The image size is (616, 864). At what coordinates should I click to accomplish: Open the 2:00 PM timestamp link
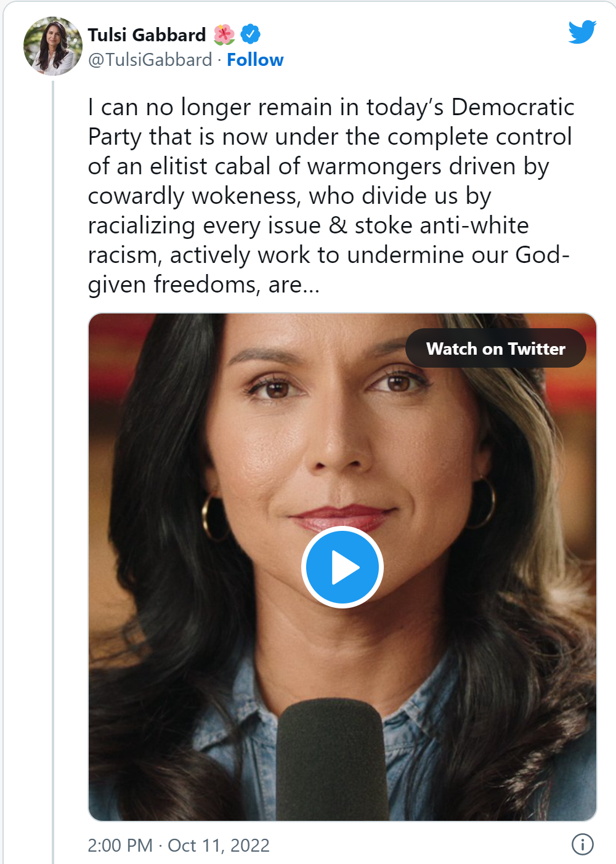click(120, 845)
